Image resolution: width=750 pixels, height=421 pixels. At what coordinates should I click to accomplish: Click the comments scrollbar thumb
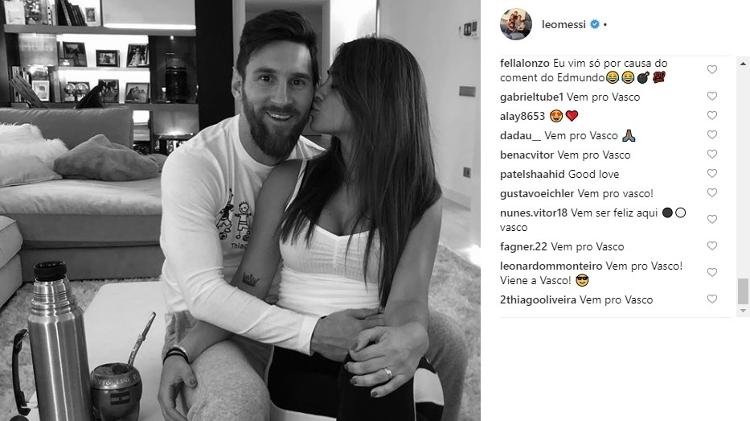(x=743, y=291)
